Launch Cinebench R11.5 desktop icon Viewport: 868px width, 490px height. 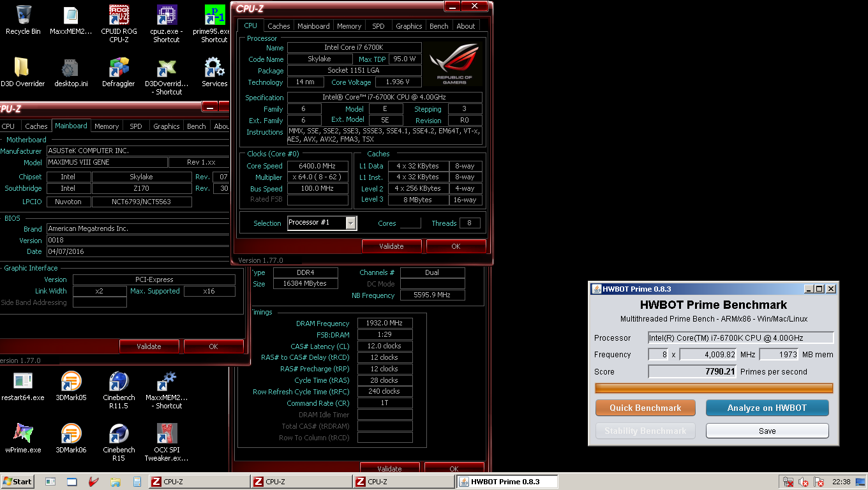(x=119, y=390)
